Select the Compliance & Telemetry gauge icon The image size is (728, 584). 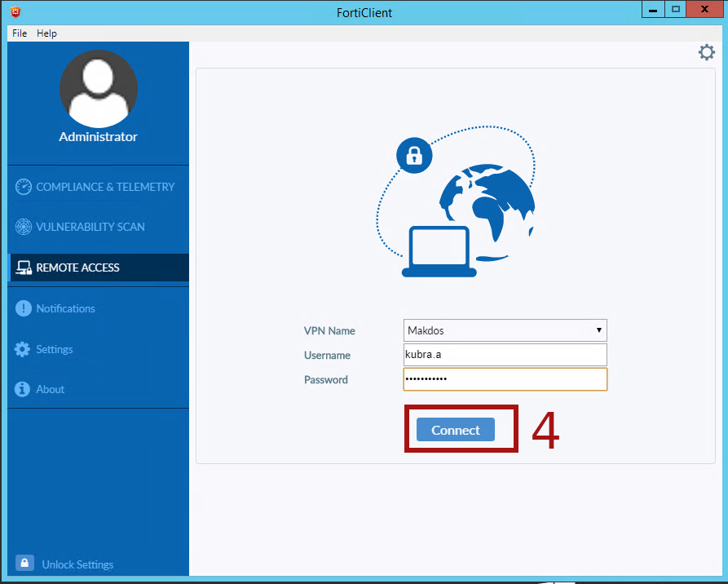pos(23,186)
